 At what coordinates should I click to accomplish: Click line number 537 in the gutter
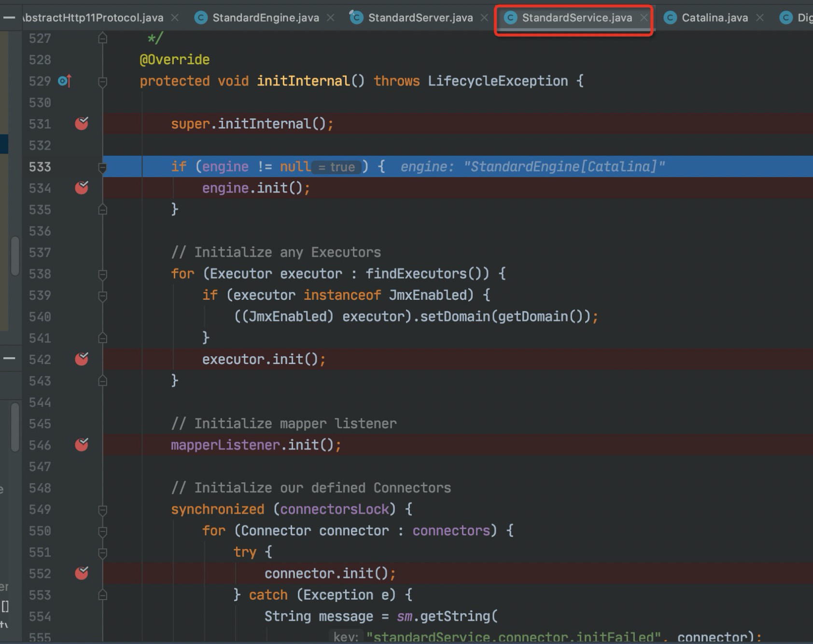click(x=40, y=252)
